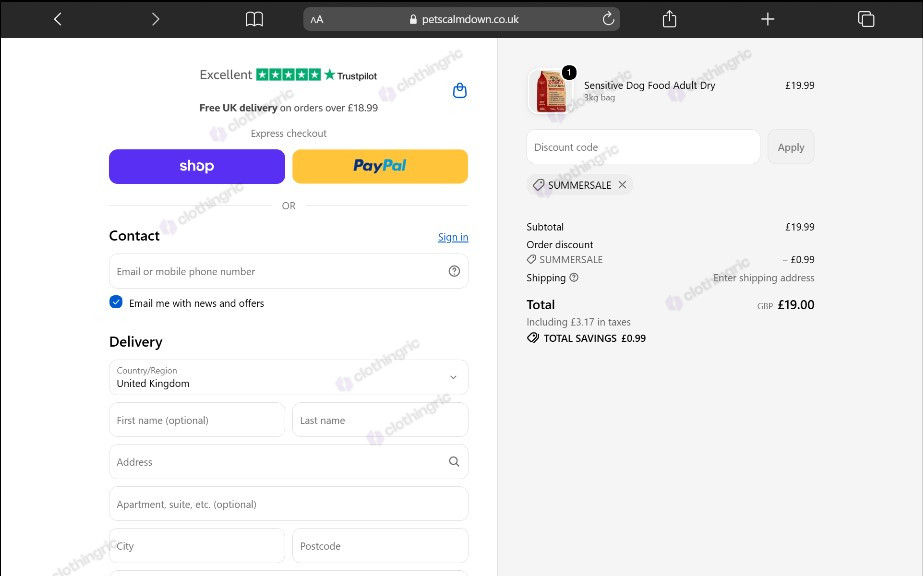Click the City input field
923x576 pixels.
(197, 546)
